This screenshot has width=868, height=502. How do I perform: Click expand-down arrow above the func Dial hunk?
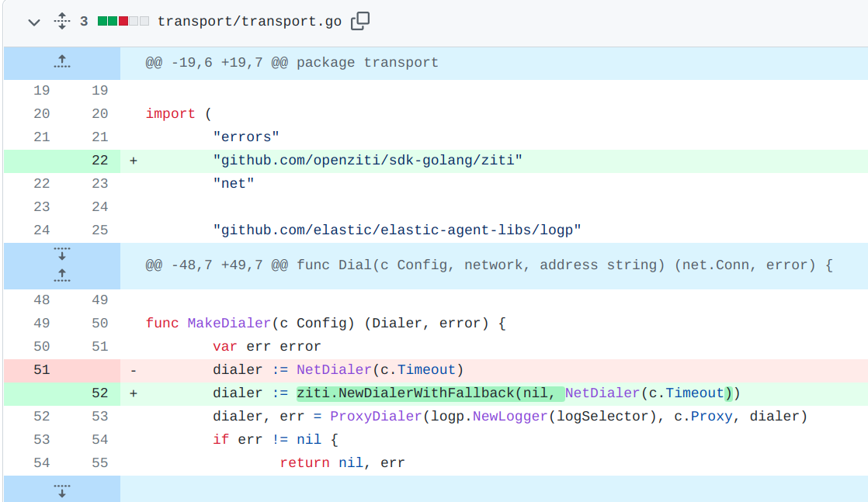pyautogui.click(x=62, y=254)
